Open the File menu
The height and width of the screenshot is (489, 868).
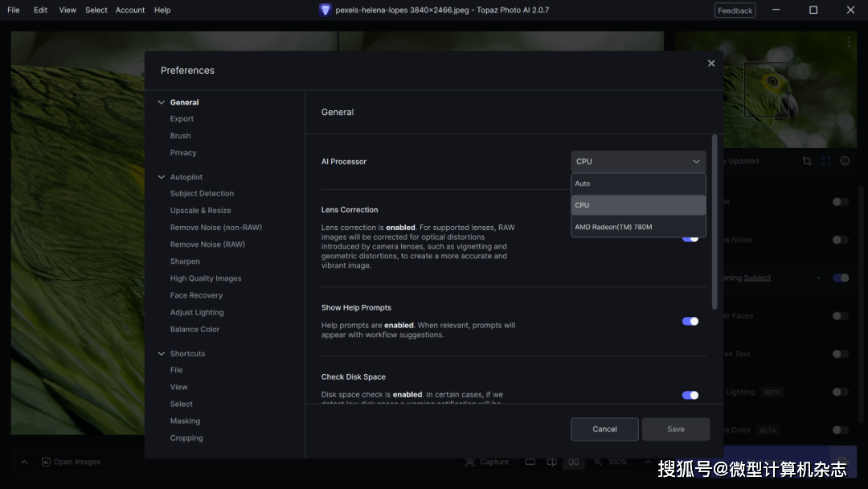tap(14, 10)
